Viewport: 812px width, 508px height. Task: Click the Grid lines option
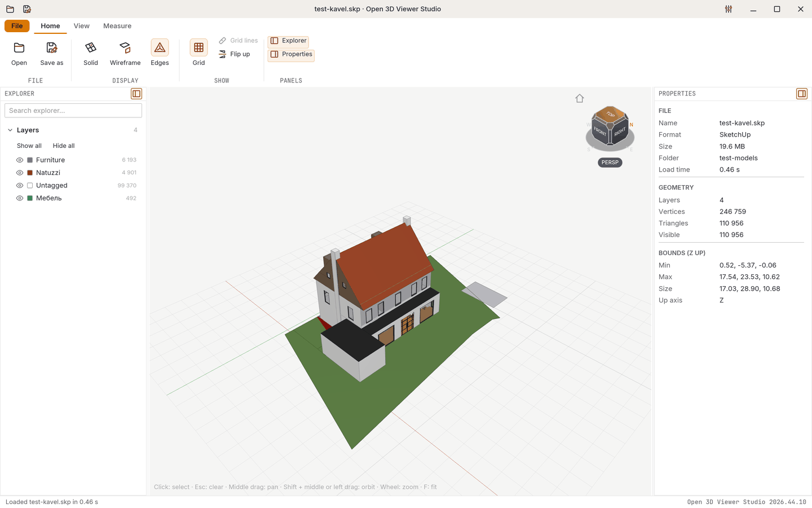(x=238, y=41)
